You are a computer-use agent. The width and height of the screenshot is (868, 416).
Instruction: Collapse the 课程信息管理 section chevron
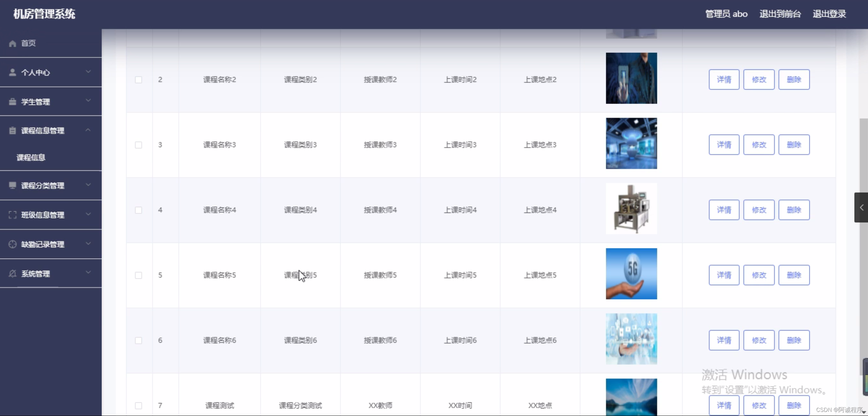[x=88, y=130]
